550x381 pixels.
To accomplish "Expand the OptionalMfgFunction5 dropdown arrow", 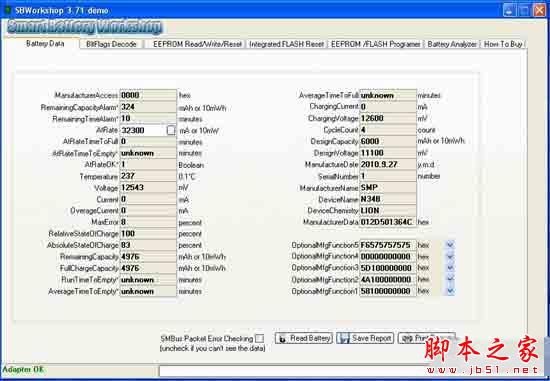I will coord(450,245).
